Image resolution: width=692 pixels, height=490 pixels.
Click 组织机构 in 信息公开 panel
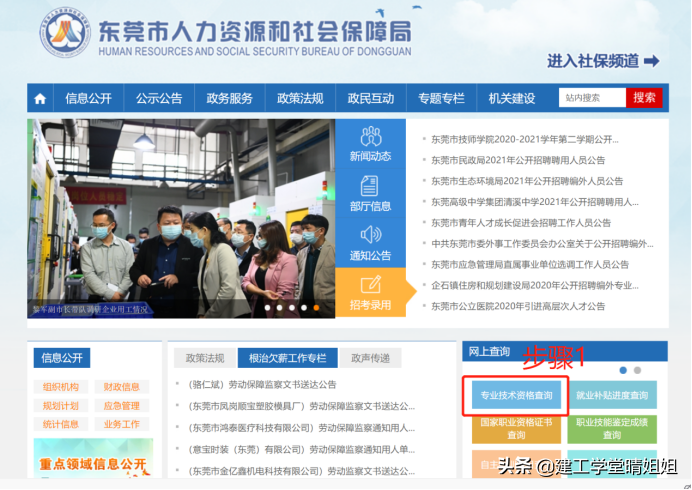pyautogui.click(x=61, y=387)
